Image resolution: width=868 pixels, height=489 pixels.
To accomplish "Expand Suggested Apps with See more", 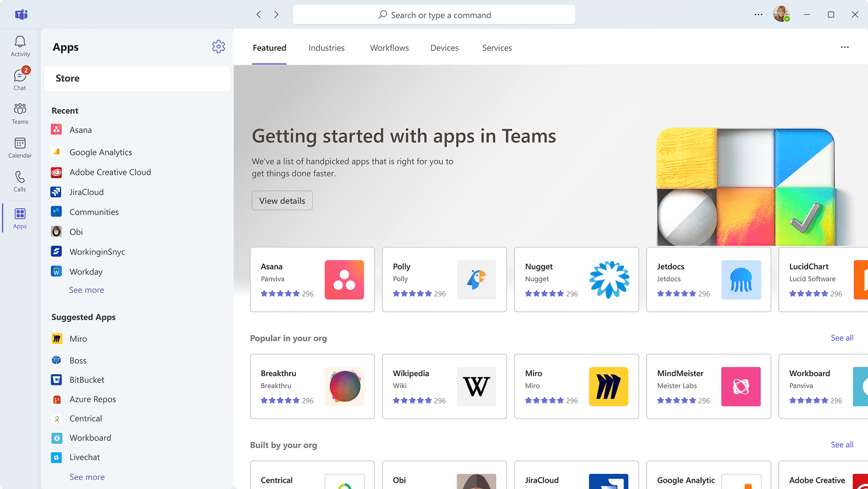I will tap(87, 477).
